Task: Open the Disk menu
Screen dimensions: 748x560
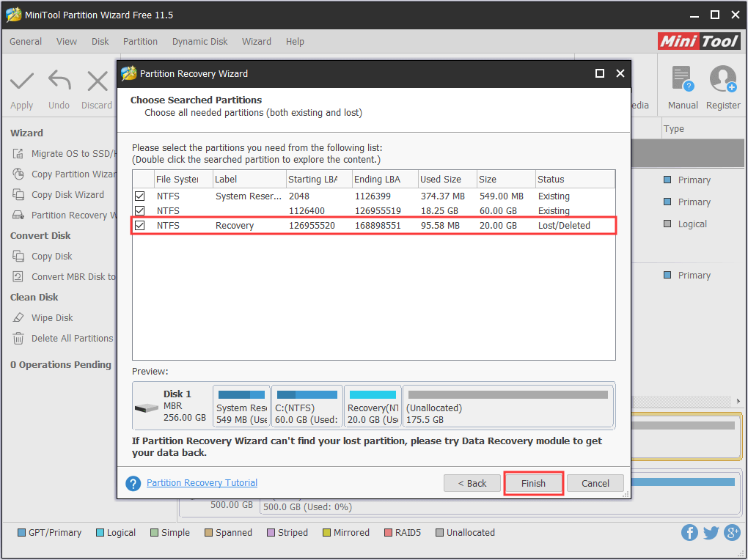Action: point(100,42)
